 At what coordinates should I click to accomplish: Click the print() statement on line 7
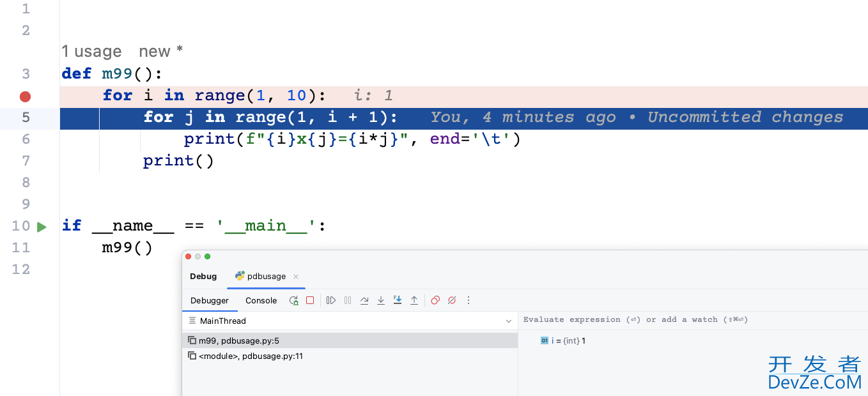(178, 160)
